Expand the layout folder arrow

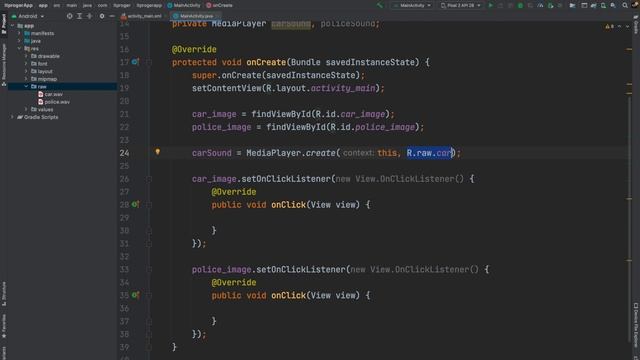click(27, 71)
